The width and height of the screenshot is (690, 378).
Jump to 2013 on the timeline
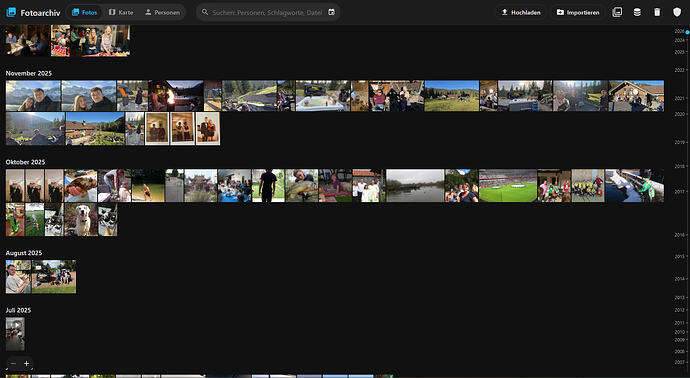(679, 297)
